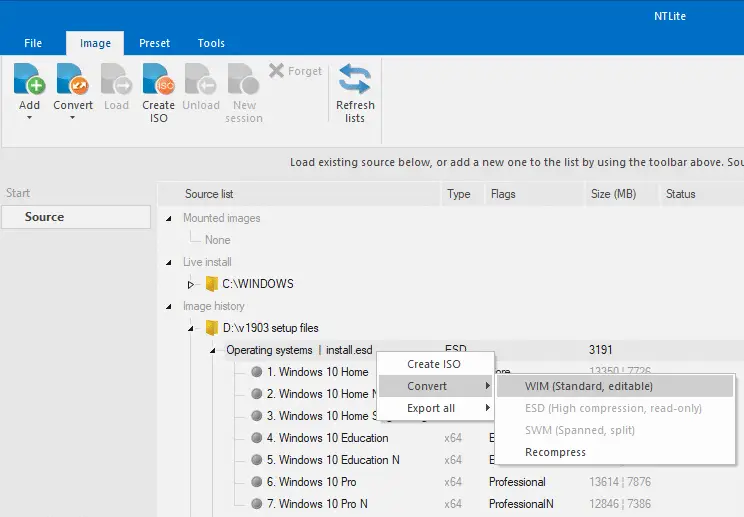This screenshot has width=744, height=517.
Task: Expand the C:\WINDOWS tree node
Action: pyautogui.click(x=191, y=285)
